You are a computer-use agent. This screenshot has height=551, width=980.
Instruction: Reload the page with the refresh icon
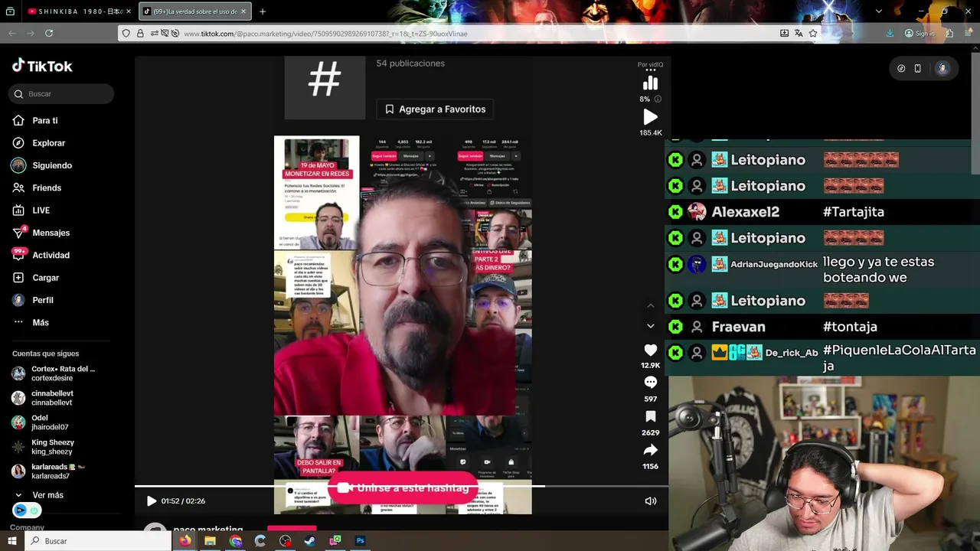click(x=49, y=34)
